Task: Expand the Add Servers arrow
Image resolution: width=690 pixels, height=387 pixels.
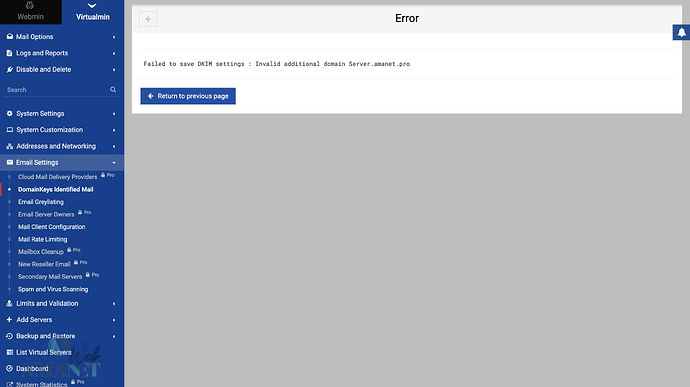Action: [114, 320]
